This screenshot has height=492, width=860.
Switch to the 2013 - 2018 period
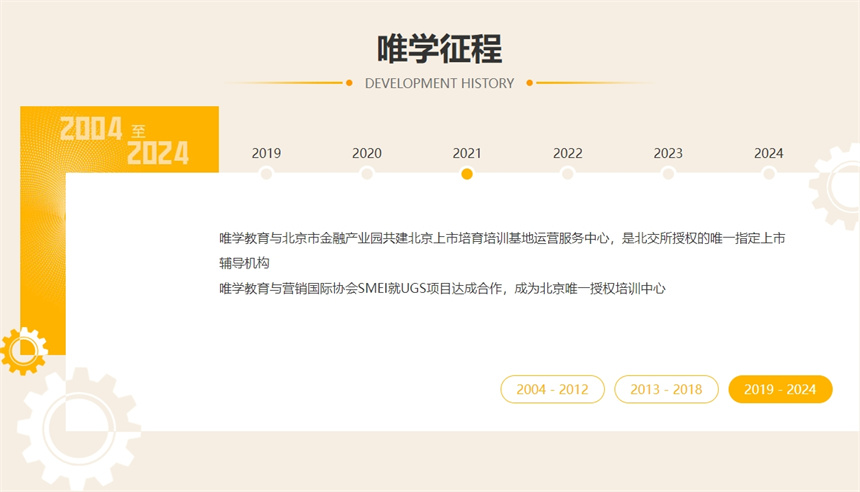666,389
